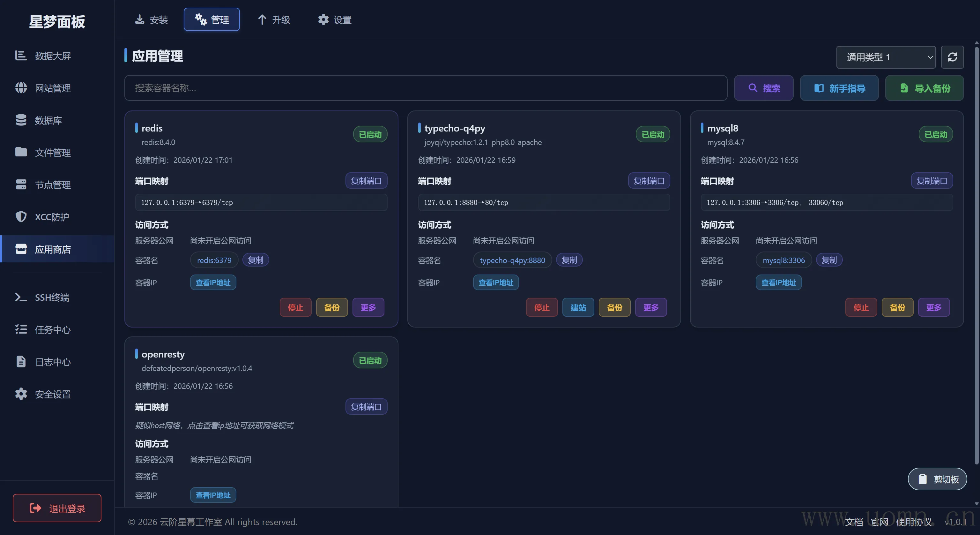Open 网站管理 globe icon in sidebar

[x=21, y=88]
